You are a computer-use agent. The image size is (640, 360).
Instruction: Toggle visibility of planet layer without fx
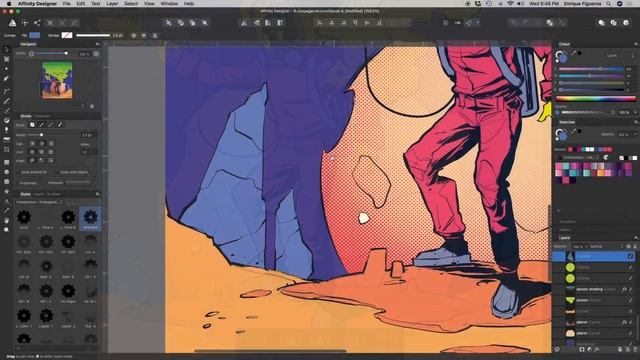[x=631, y=333]
